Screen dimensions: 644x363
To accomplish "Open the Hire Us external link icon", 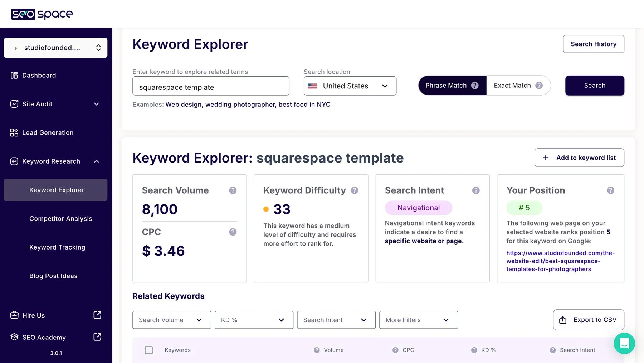I will point(97,315).
